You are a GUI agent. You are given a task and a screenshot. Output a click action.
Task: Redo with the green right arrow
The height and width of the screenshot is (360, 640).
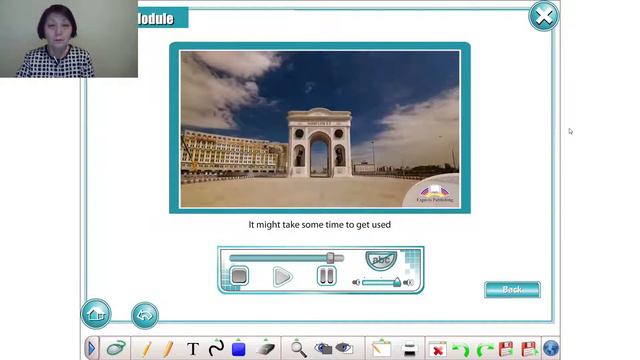click(485, 349)
